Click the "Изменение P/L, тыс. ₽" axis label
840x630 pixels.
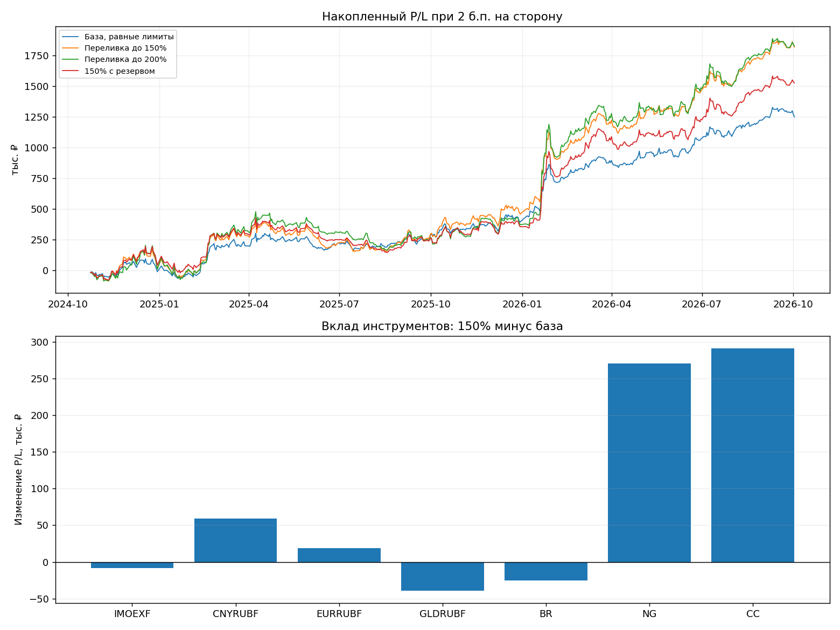point(18,470)
